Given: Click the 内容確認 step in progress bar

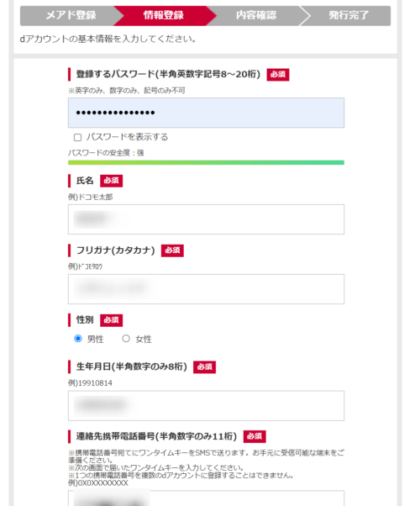Looking at the screenshot, I should coord(256,15).
